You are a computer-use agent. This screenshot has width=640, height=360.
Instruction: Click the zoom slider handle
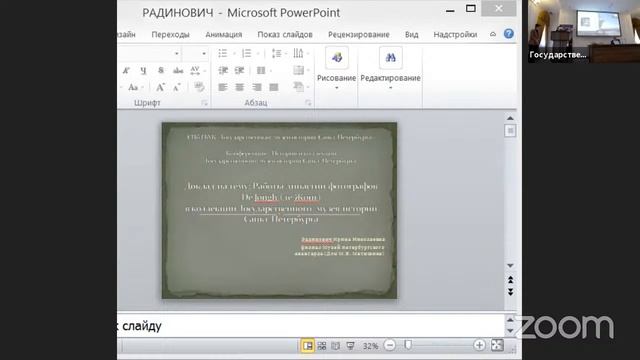[408, 345]
